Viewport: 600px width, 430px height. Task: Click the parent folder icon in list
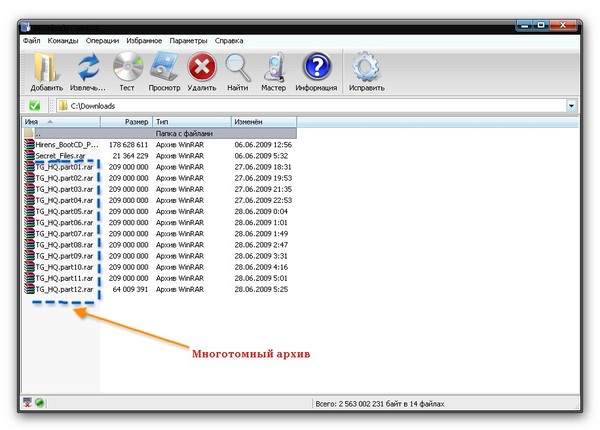click(x=29, y=133)
